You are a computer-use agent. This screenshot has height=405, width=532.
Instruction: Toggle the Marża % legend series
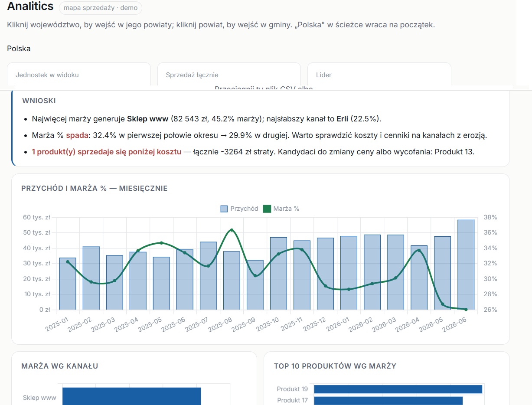pyautogui.click(x=281, y=209)
